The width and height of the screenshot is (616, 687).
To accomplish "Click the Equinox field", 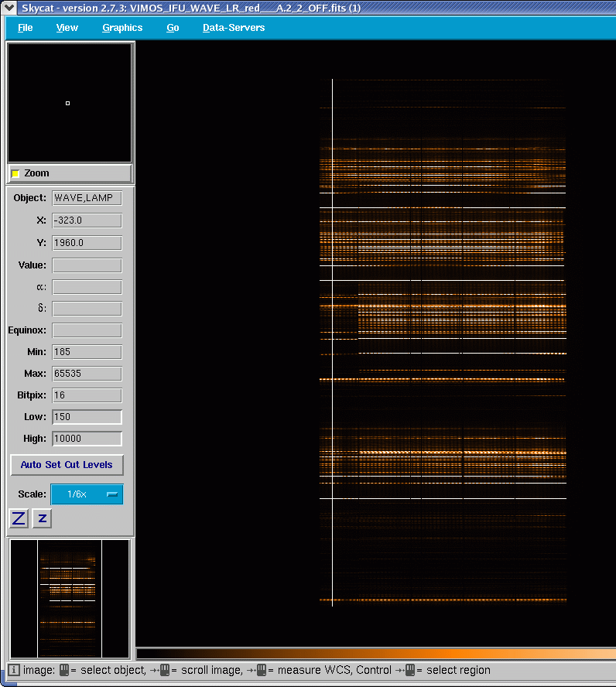I will coord(87,330).
